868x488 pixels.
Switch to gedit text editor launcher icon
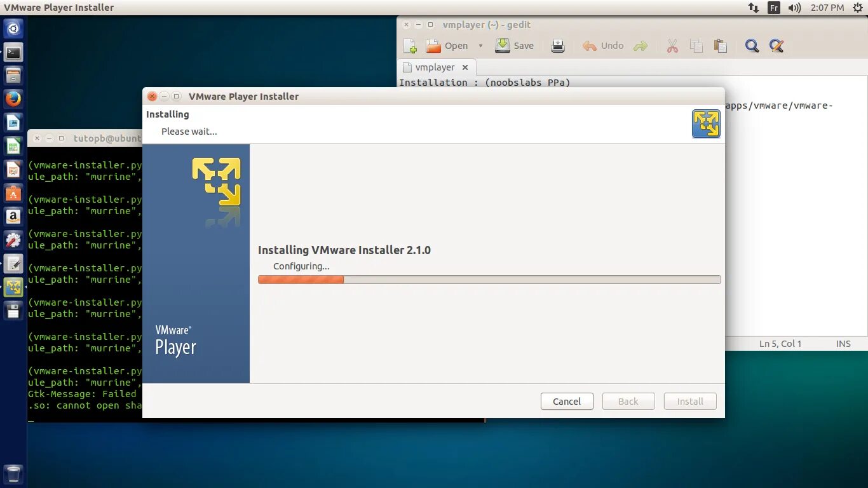[13, 264]
